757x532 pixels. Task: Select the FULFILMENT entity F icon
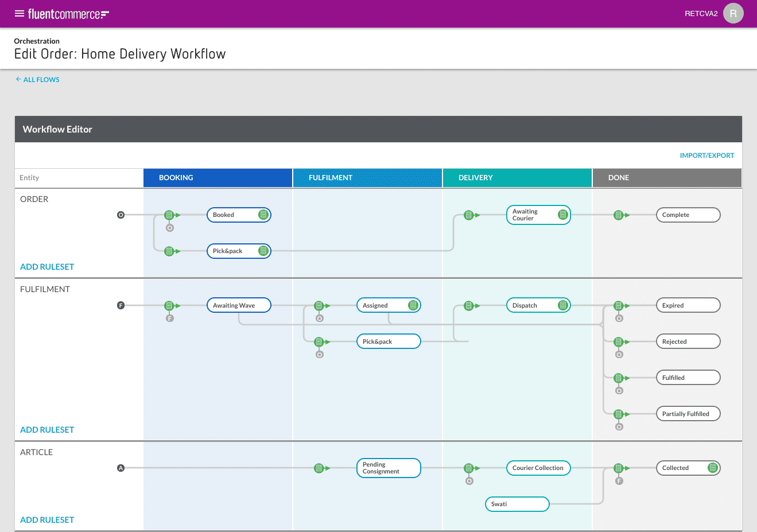(x=121, y=305)
